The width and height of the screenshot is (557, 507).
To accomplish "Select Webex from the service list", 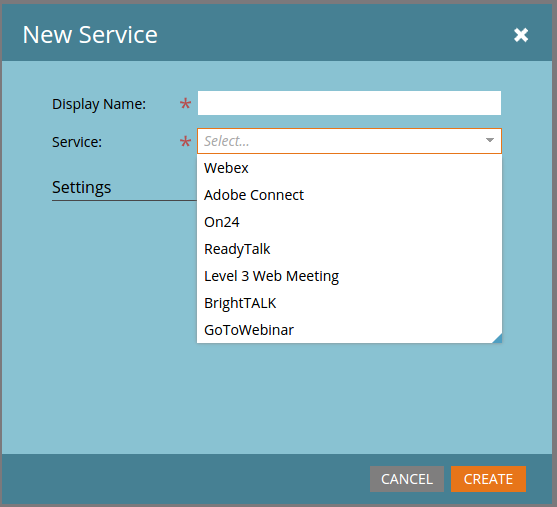I will point(349,168).
